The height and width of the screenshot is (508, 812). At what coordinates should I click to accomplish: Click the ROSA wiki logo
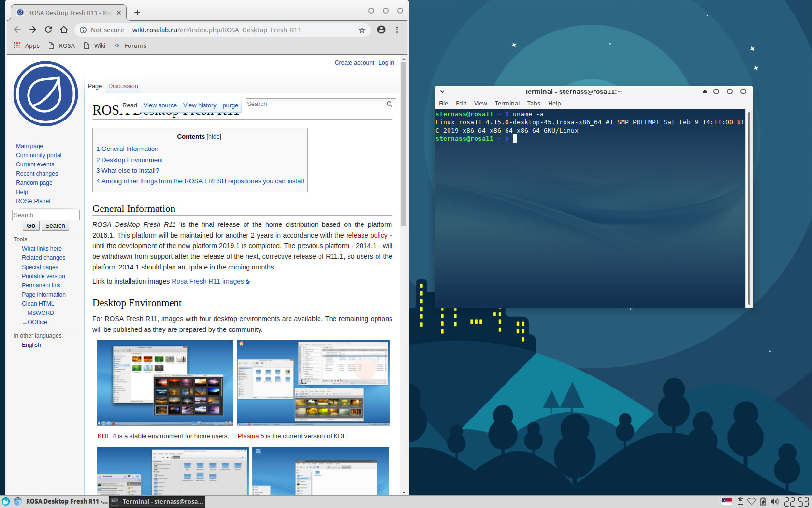46,94
